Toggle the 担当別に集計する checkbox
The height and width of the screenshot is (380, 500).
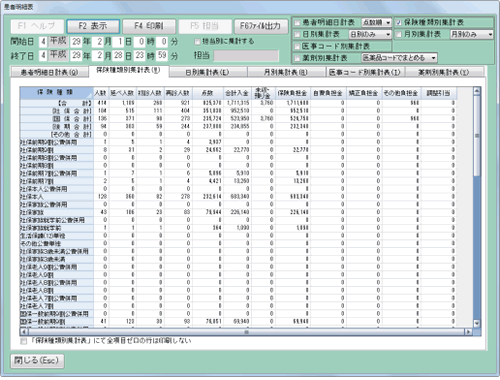click(197, 42)
